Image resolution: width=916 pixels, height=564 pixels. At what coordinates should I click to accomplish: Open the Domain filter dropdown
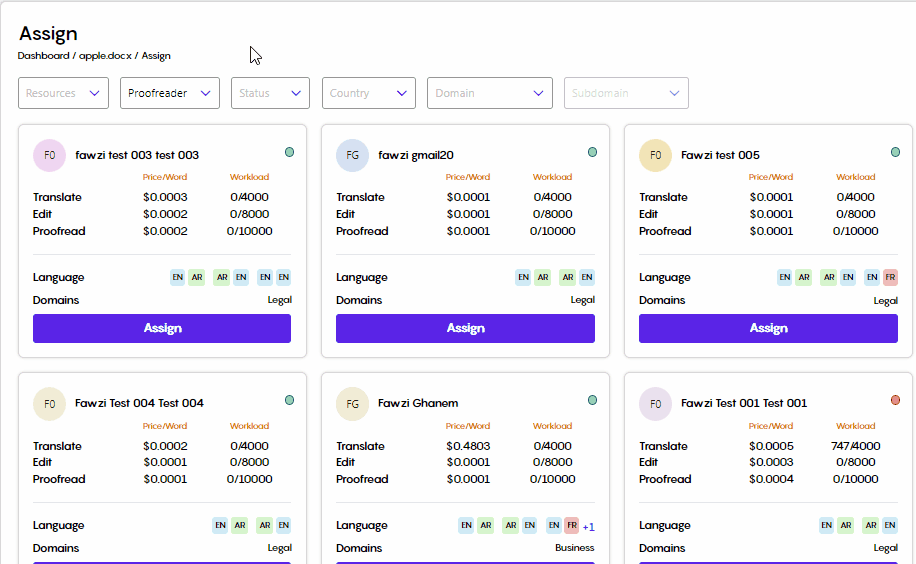(x=490, y=93)
